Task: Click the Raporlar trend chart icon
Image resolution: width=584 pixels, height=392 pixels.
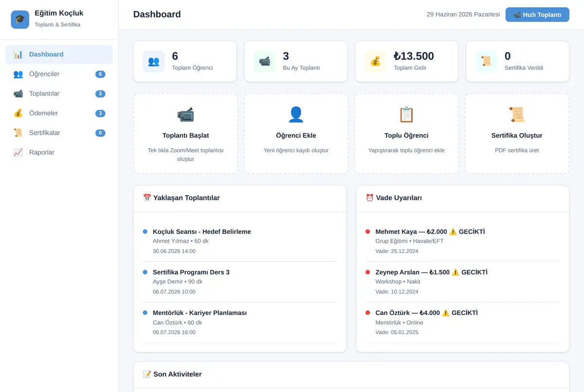Action: pyautogui.click(x=18, y=152)
